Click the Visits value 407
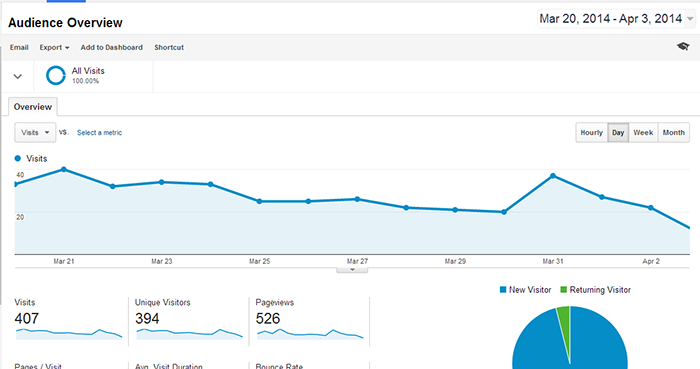 tap(27, 319)
